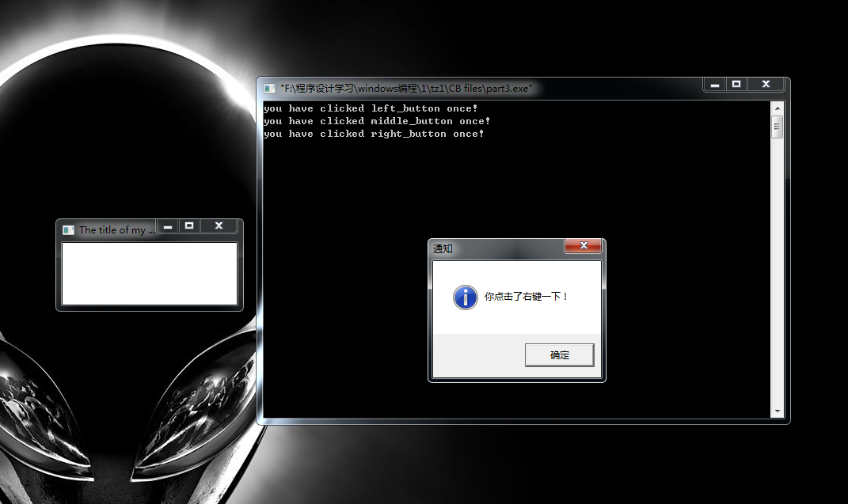The width and height of the screenshot is (848, 504).
Task: Click 'left_button once!' console line
Action: tap(371, 108)
